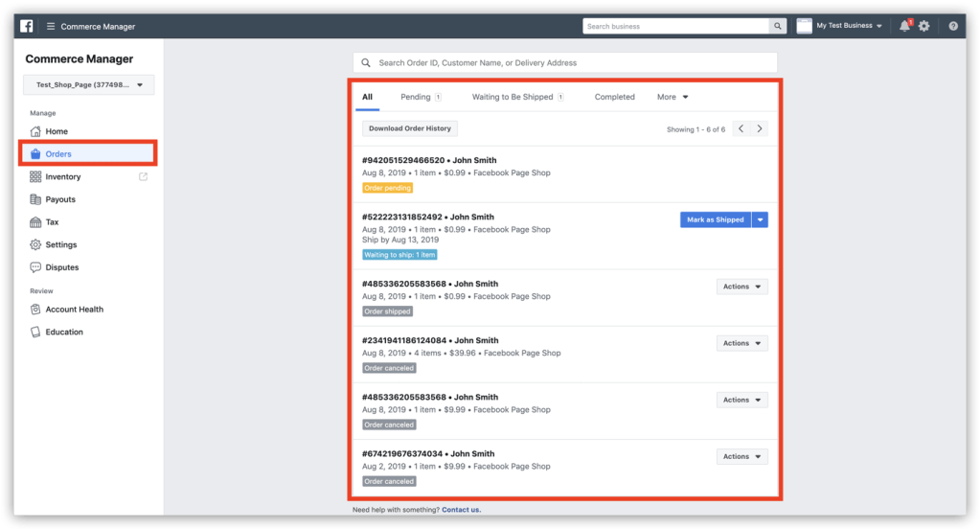Click the Contact us link
This screenshot has height=529, width=980.
pyautogui.click(x=461, y=510)
